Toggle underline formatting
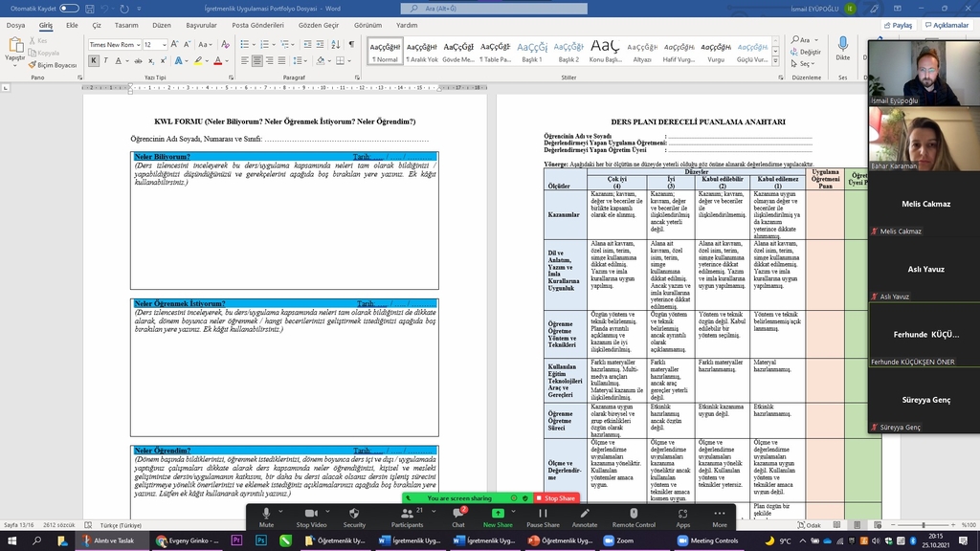Screen dimensions: 980x551 [118, 60]
